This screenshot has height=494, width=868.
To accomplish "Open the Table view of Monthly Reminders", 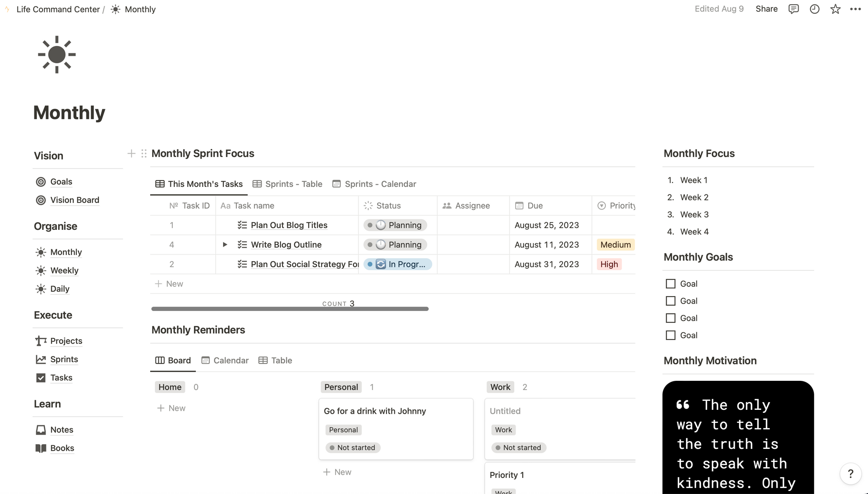I will point(281,360).
